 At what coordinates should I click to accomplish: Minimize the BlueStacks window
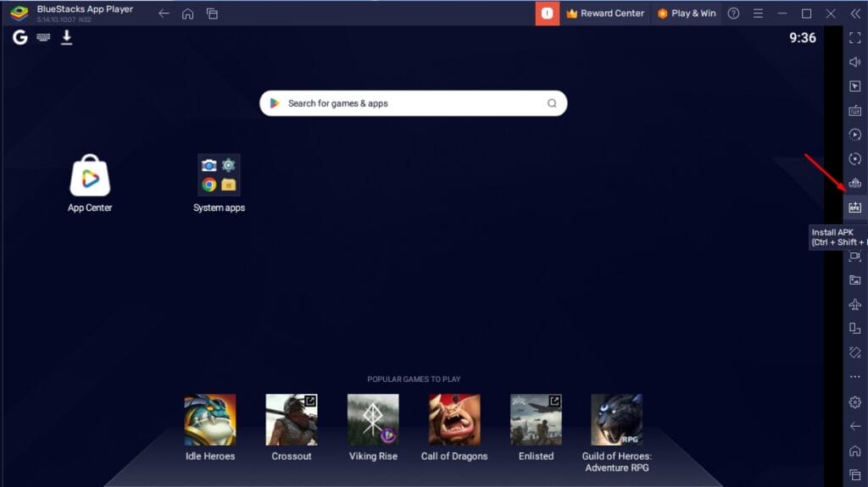782,14
